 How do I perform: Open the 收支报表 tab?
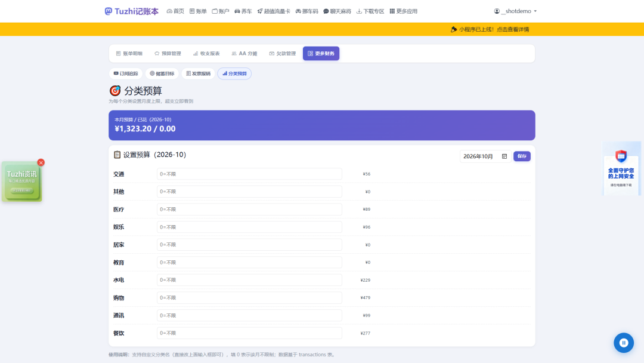click(x=206, y=54)
